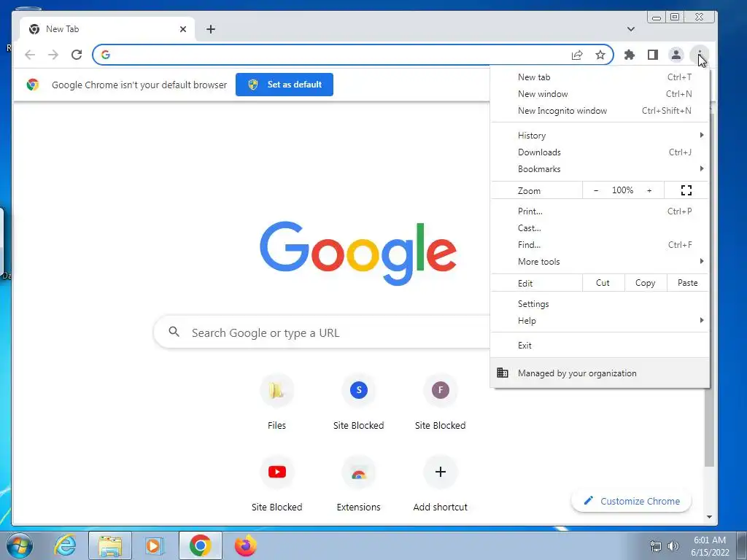
Task: Open the profile avatar icon
Action: click(x=676, y=55)
